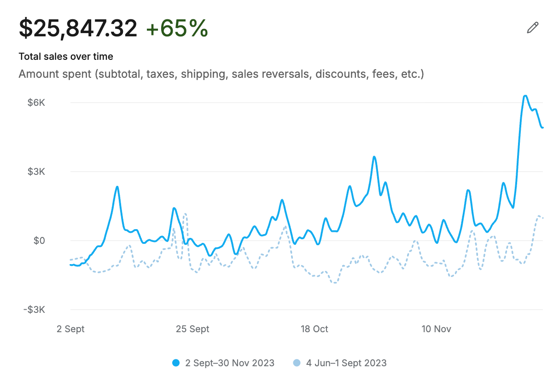Click the highest peak of the solid line
The width and height of the screenshot is (559, 392).
pos(525,96)
